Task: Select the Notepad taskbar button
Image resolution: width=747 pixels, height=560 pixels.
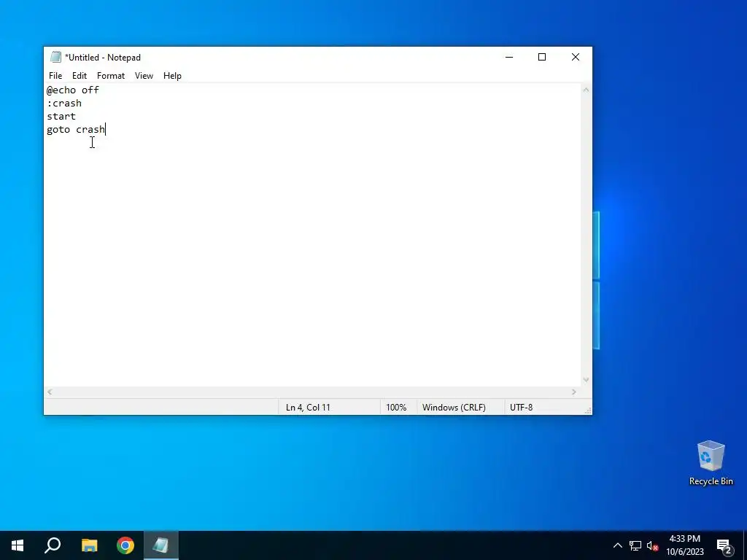Action: click(161, 545)
